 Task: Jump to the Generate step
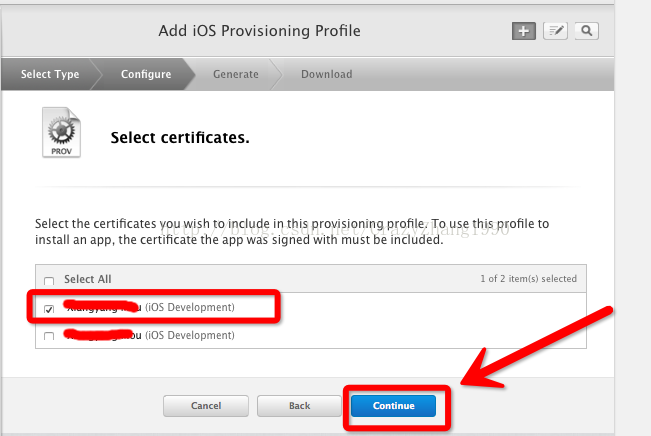pos(235,74)
